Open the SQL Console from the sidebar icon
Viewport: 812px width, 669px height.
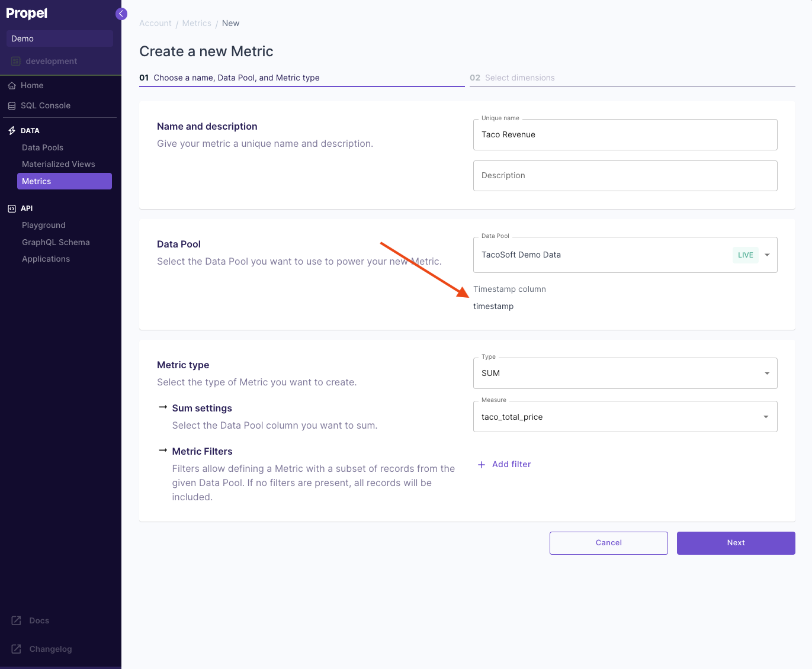coord(12,105)
